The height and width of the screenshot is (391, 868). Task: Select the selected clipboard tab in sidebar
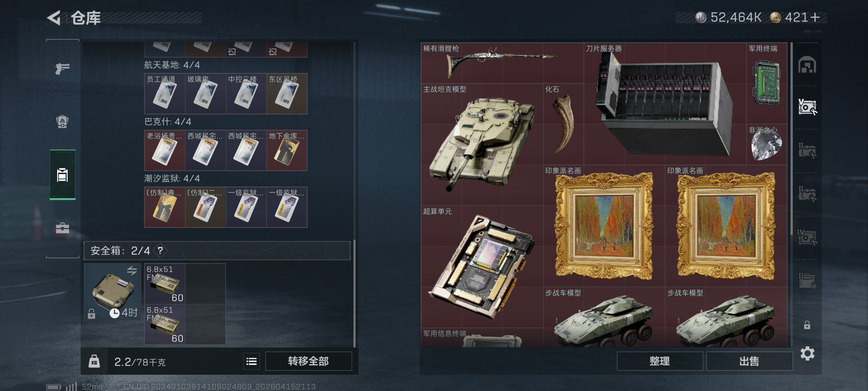point(63,175)
